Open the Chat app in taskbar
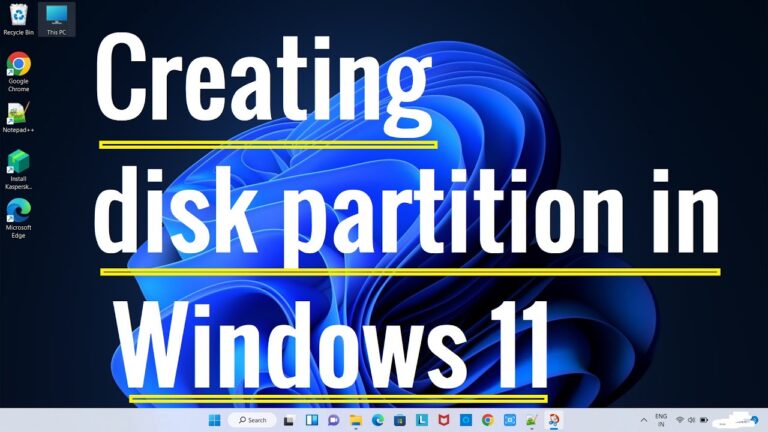 tap(334, 420)
